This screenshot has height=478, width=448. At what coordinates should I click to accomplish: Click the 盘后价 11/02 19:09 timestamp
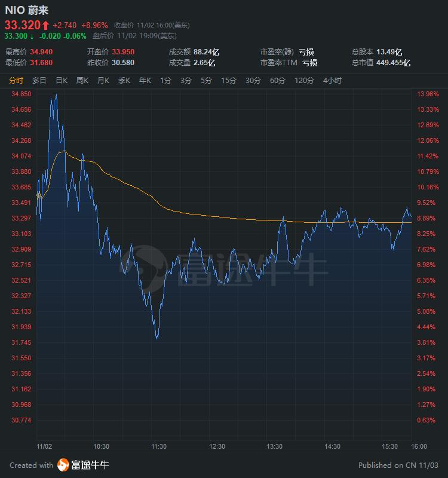point(134,36)
